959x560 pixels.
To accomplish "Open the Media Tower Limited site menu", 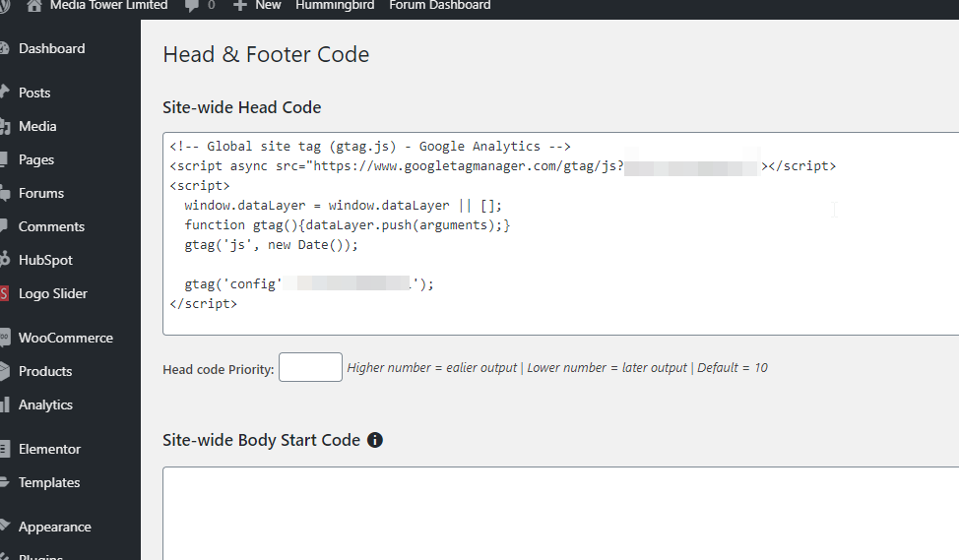I will pyautogui.click(x=108, y=6).
